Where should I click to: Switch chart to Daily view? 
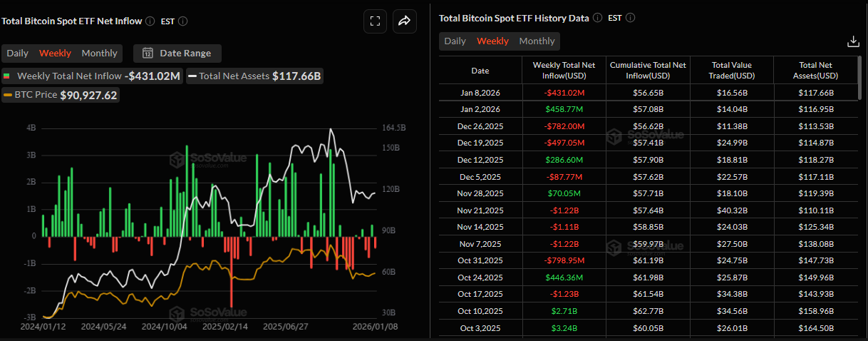tap(18, 54)
